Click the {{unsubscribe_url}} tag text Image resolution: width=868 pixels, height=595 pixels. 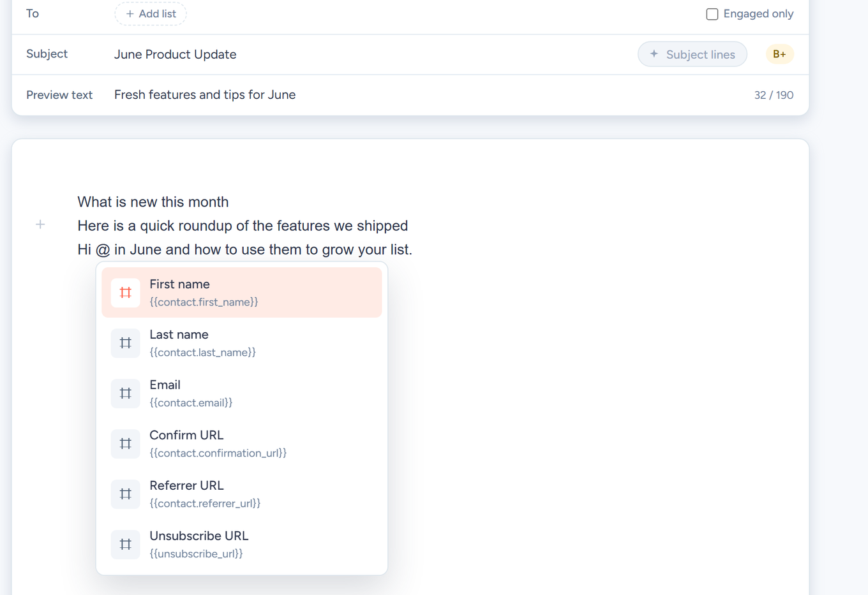(196, 554)
